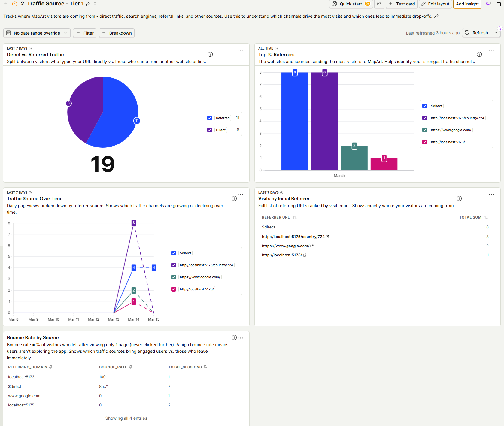
Task: Disable http://localhost:5173/ series in Traffic Source legend
Action: point(174,289)
